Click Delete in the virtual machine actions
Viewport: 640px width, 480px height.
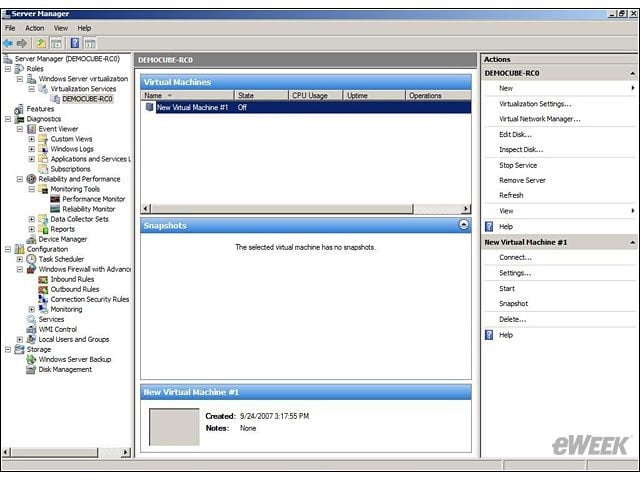point(513,319)
